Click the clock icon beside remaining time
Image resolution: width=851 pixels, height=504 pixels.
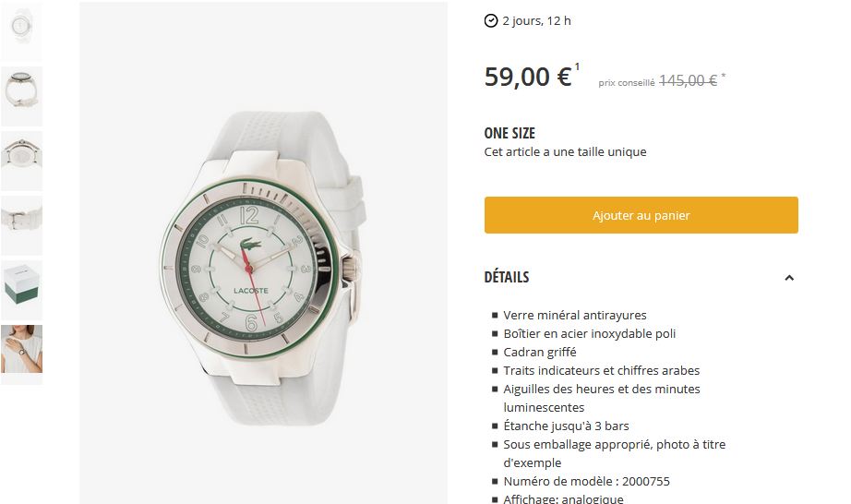click(x=491, y=21)
